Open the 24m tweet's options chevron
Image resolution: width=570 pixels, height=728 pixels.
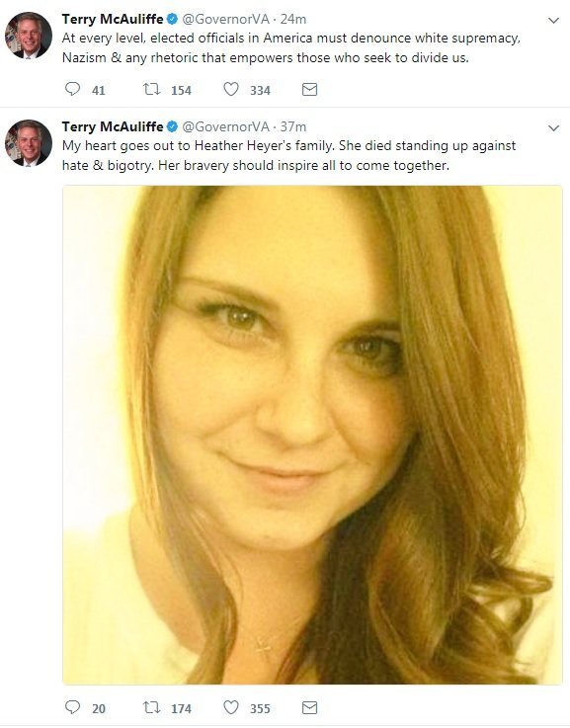(553, 21)
